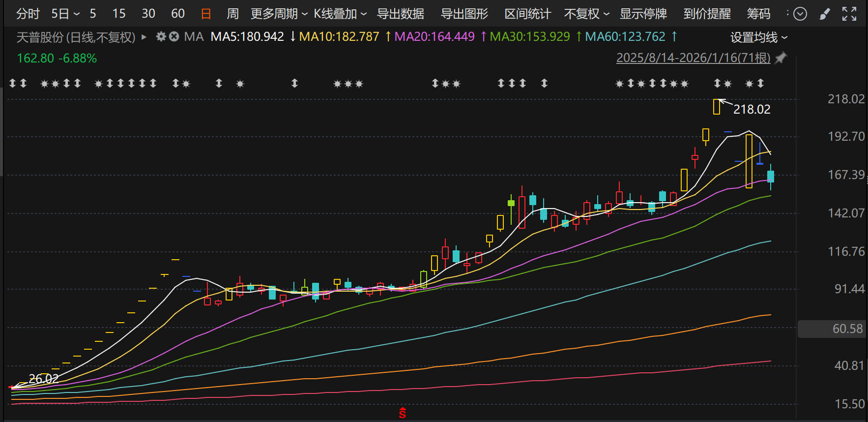Click the play triangle beside 天普股份 title
The height and width of the screenshot is (422, 868).
click(x=144, y=37)
